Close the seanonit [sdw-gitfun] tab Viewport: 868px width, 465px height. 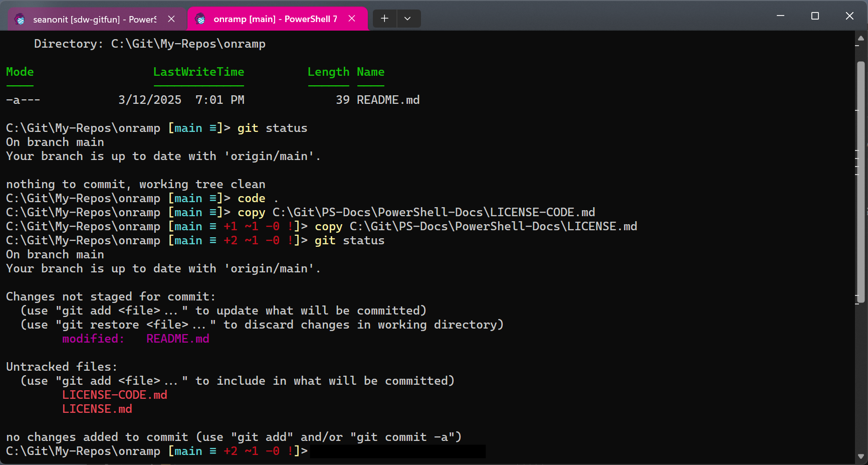pyautogui.click(x=171, y=19)
